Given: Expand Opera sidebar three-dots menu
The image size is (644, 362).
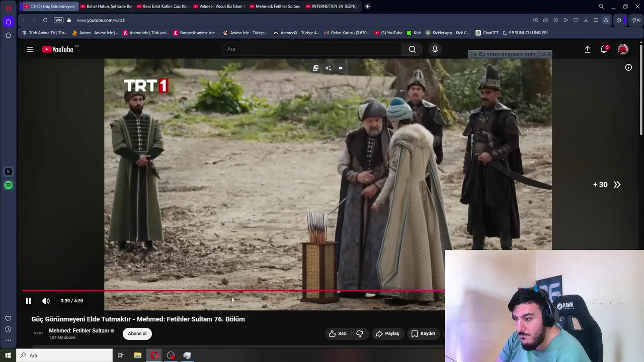Looking at the screenshot, I should 8,340.
